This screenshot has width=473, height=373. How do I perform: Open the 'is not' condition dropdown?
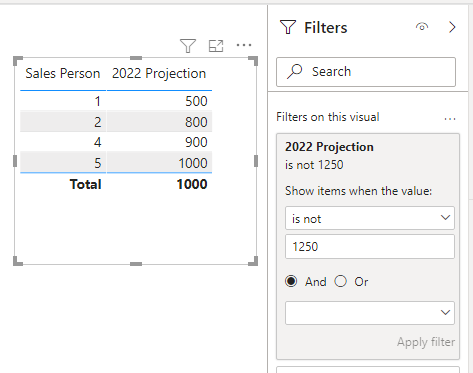click(370, 218)
